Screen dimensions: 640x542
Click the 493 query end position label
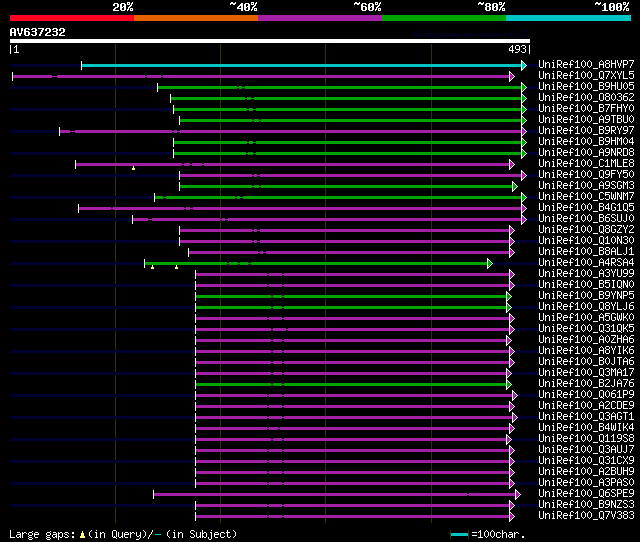517,49
